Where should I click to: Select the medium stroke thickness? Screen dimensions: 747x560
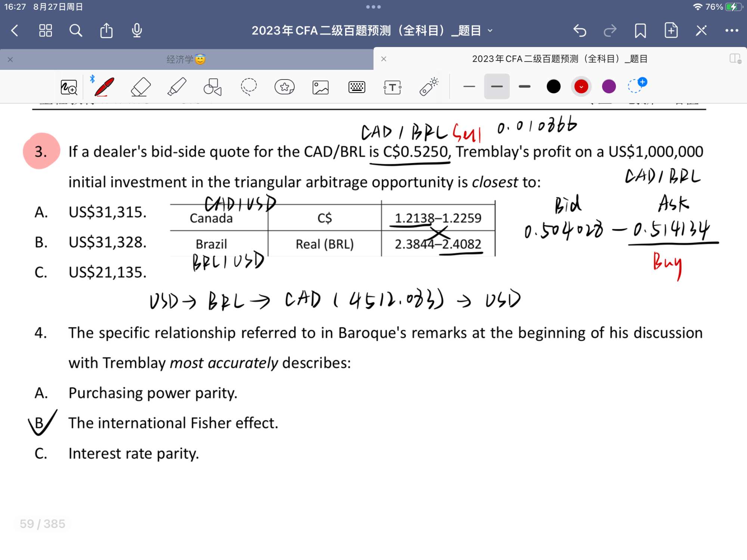(496, 87)
